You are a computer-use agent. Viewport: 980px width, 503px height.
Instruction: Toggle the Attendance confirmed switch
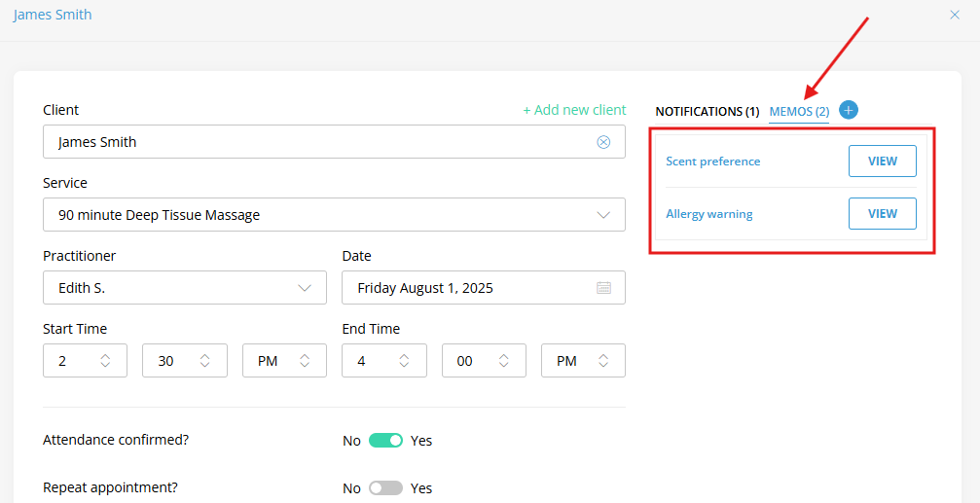385,441
